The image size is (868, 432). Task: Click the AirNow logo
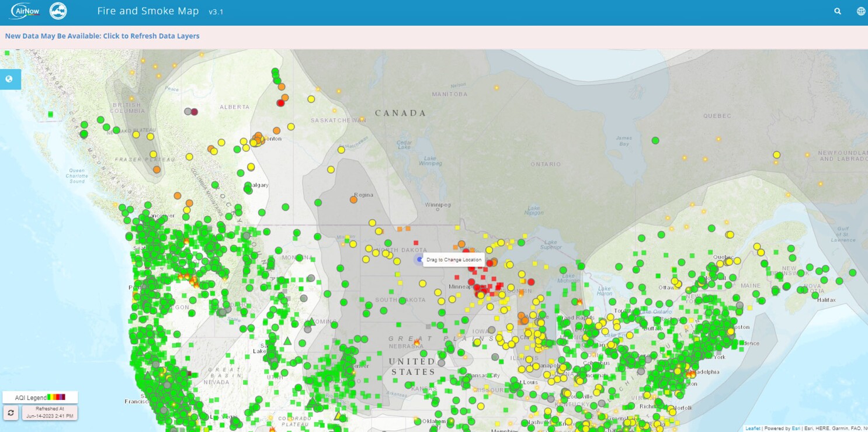click(x=25, y=11)
